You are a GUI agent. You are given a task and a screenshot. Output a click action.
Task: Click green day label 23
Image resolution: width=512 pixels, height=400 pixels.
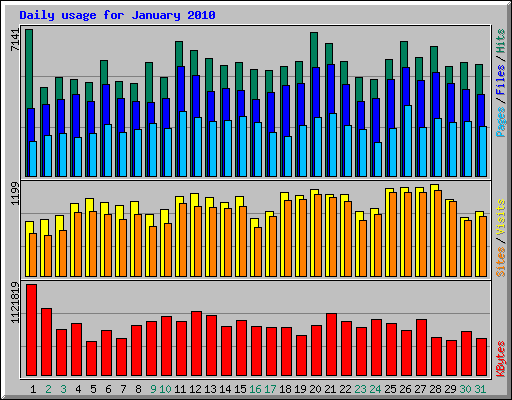[360, 389]
